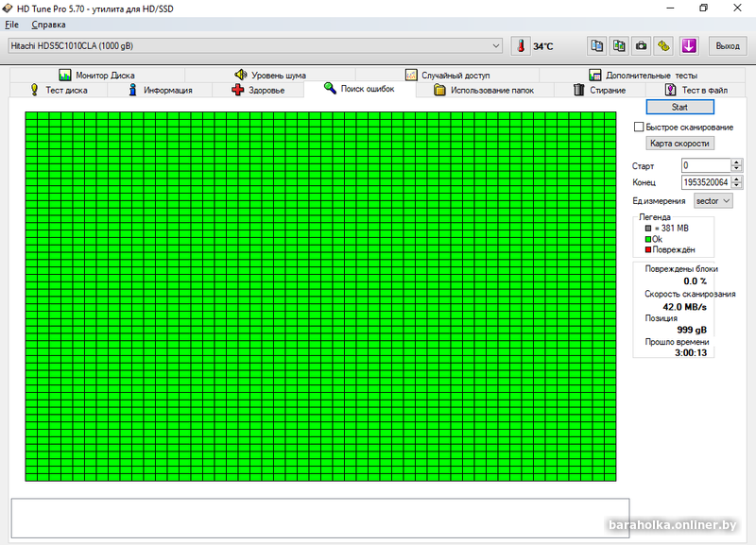The width and height of the screenshot is (756, 545).
Task: Click the 0.0 % damaged blocks value
Action: point(696,281)
